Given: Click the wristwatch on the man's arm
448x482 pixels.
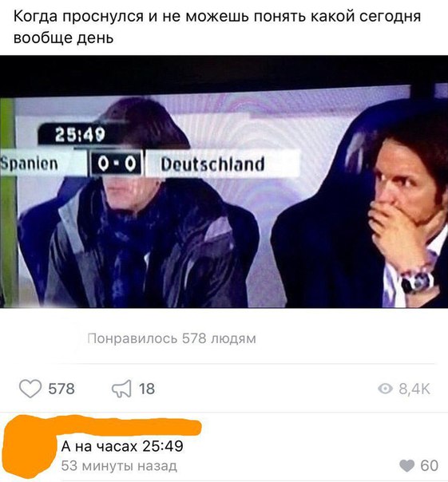Looking at the screenshot, I should [x=418, y=282].
